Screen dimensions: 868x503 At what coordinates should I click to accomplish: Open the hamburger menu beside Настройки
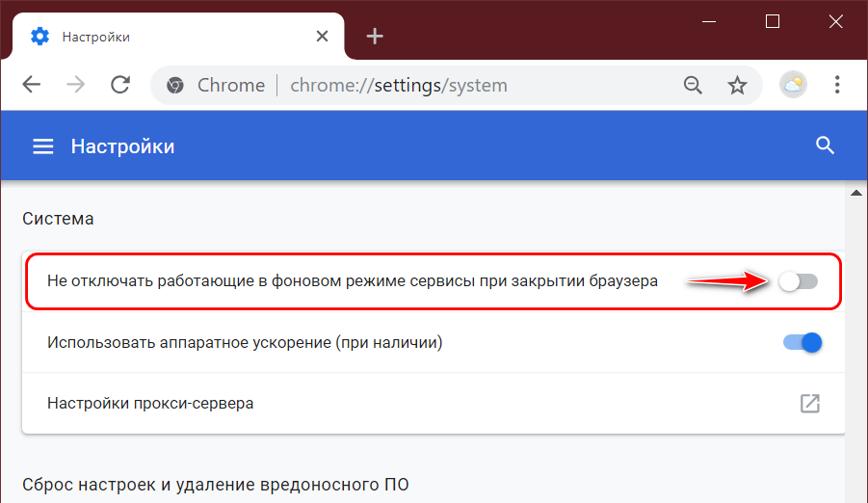click(42, 146)
